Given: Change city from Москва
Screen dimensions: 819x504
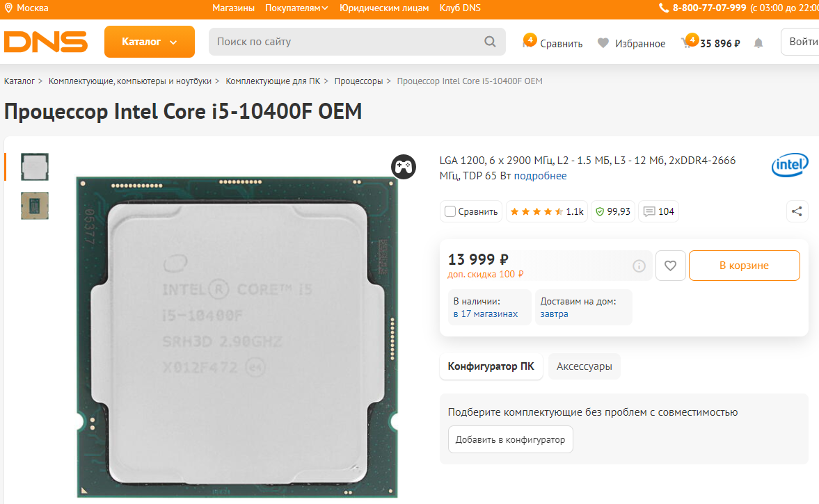Looking at the screenshot, I should pyautogui.click(x=26, y=8).
